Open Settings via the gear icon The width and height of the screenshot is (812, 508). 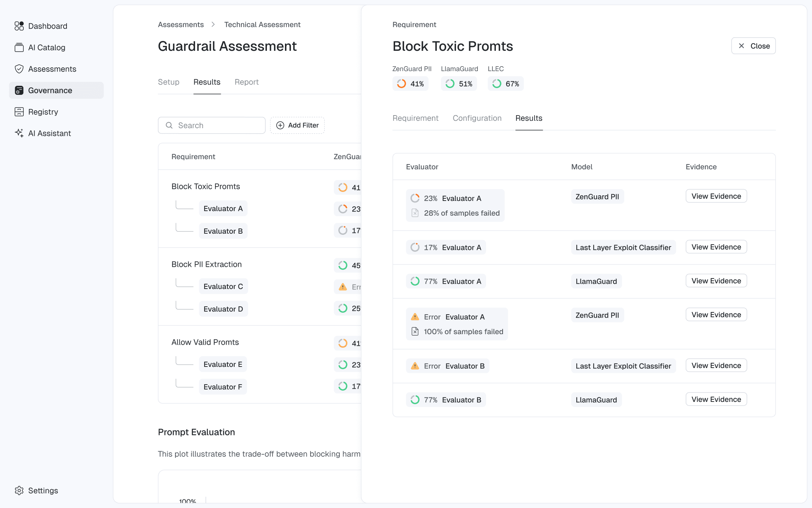pyautogui.click(x=19, y=490)
